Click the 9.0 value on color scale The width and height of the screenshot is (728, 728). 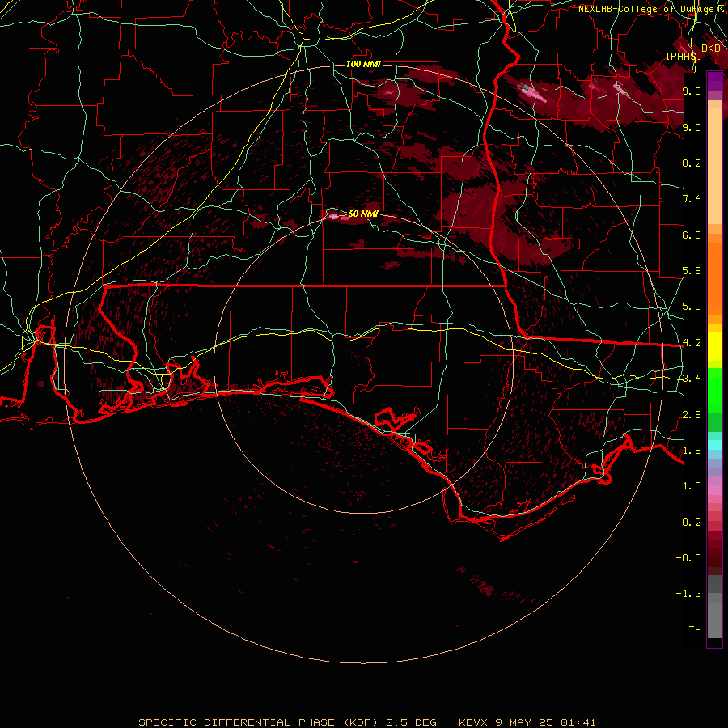coord(692,127)
